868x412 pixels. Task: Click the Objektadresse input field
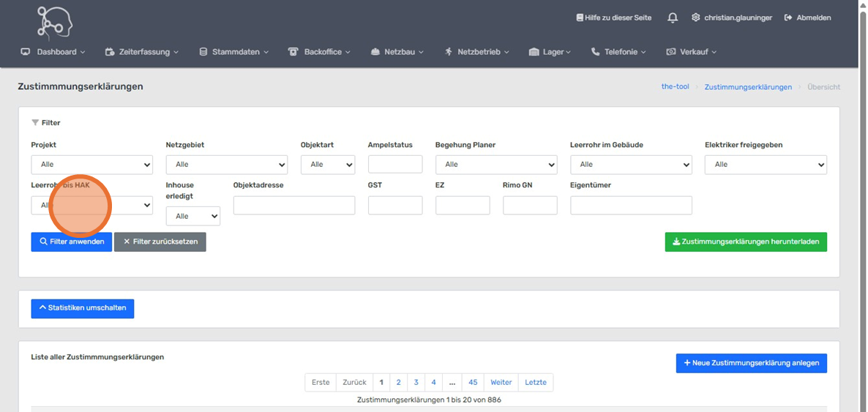click(x=293, y=206)
